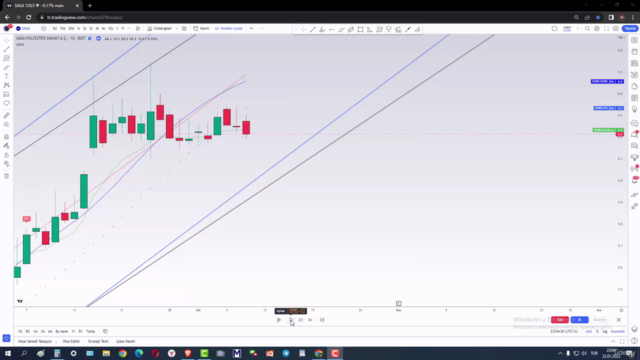Open the layout select square icon
Viewport: 640px width, 360px height.
coord(554,29)
